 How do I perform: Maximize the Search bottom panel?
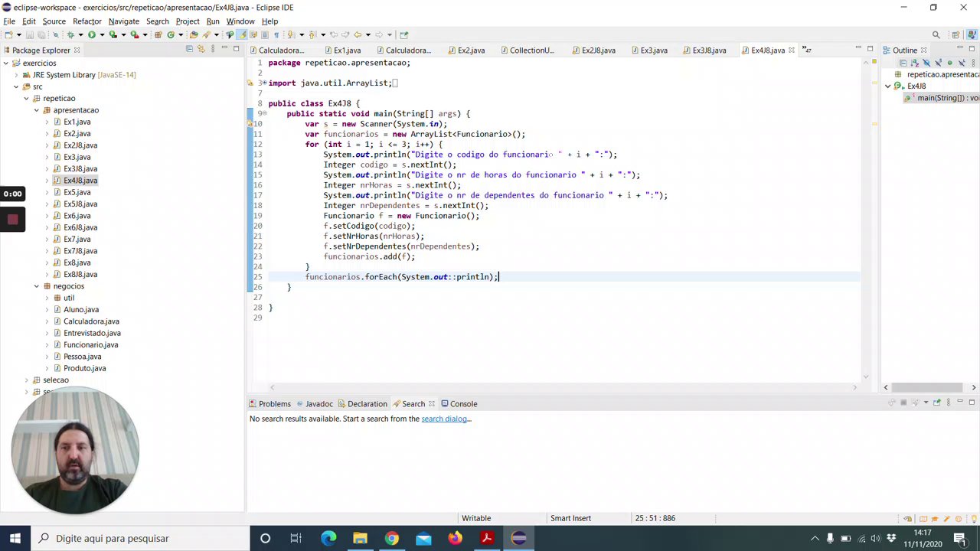click(x=973, y=403)
